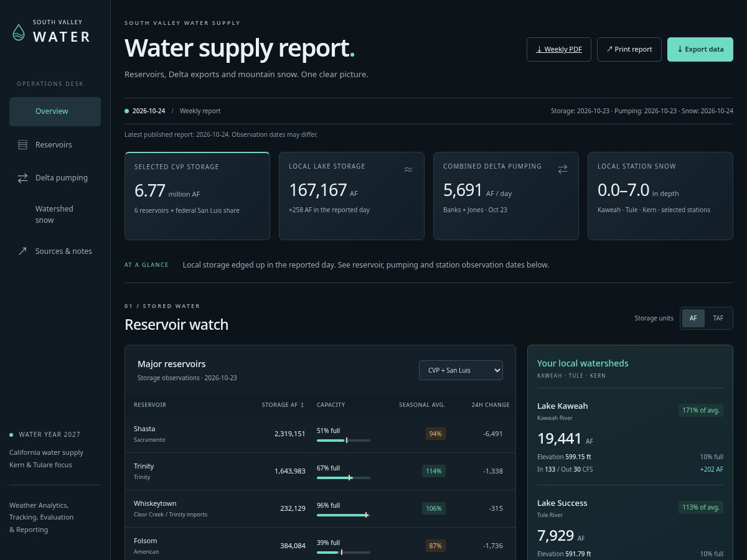
Task: Click Whiskeytown's 24h change -315
Action: click(x=496, y=508)
